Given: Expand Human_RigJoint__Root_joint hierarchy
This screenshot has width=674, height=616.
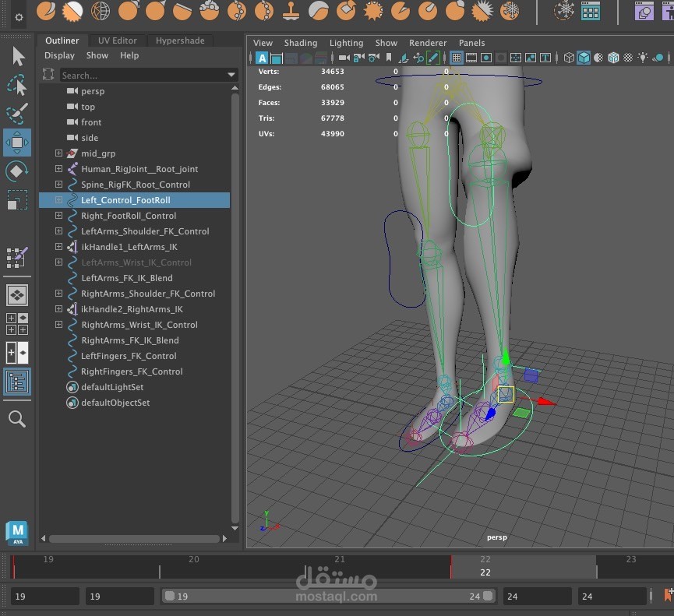Looking at the screenshot, I should coord(59,169).
